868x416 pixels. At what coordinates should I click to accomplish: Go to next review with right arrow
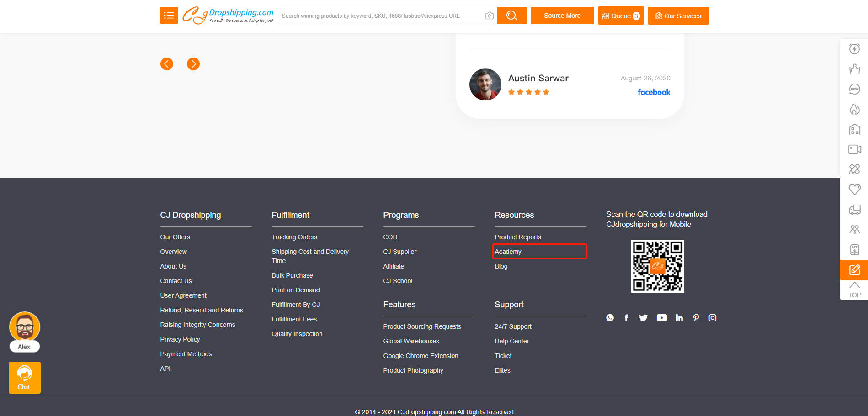193,64
